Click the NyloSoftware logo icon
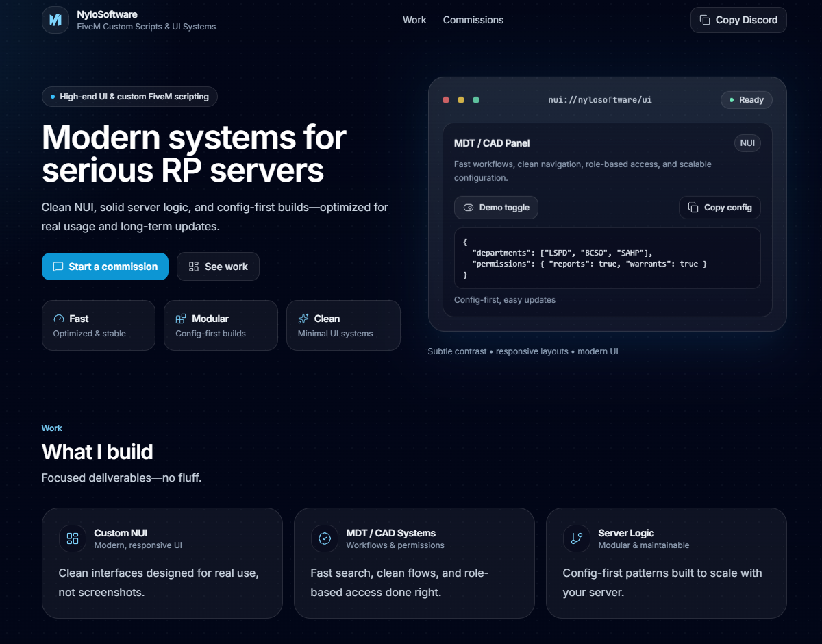 click(55, 20)
